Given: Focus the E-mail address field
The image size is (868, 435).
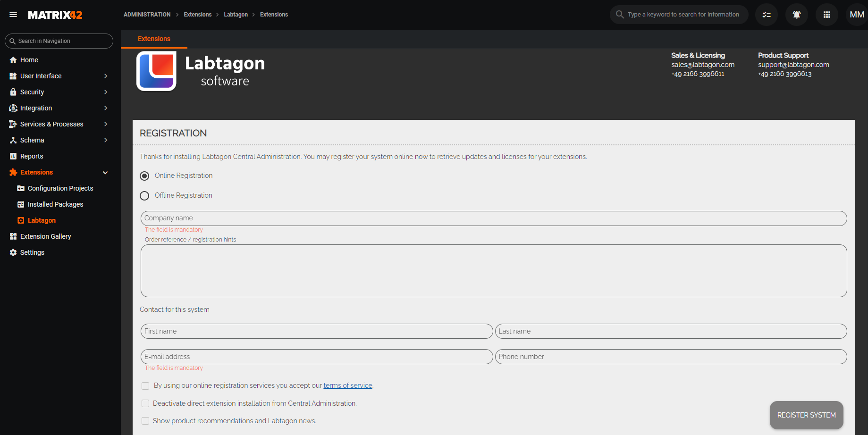Looking at the screenshot, I should pos(317,357).
